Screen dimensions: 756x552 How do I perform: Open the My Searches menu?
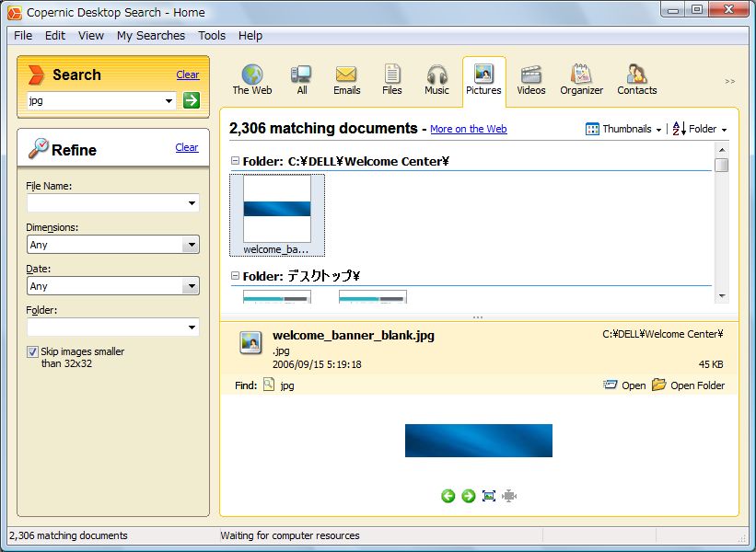(x=151, y=36)
